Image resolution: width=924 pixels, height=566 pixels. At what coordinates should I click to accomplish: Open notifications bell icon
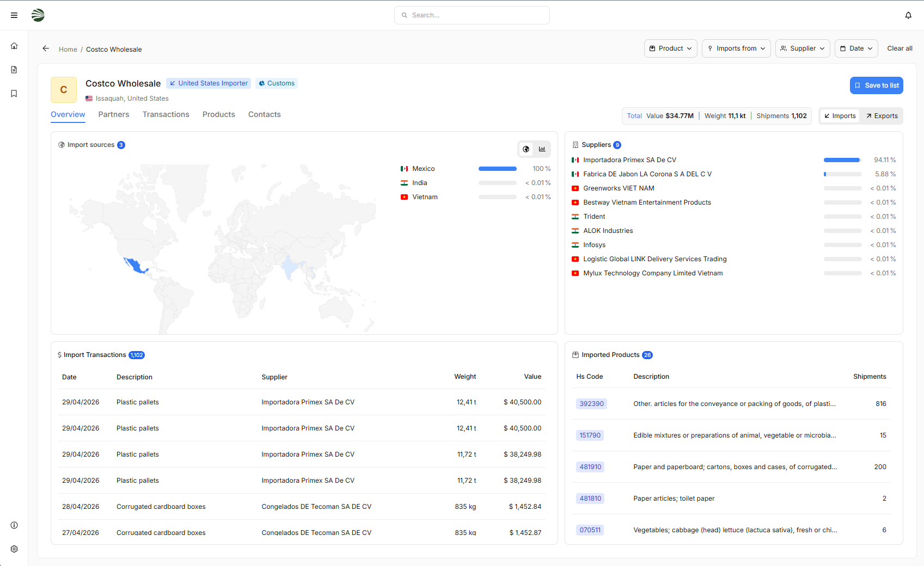tap(908, 15)
